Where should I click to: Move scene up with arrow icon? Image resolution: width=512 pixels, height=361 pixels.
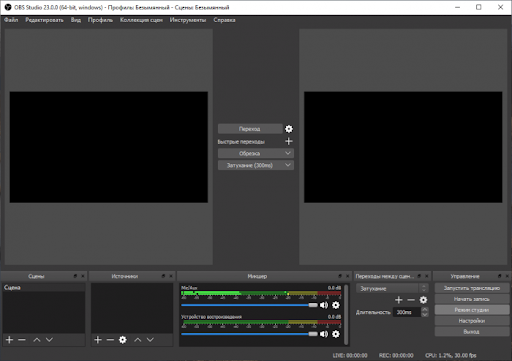tap(37, 340)
